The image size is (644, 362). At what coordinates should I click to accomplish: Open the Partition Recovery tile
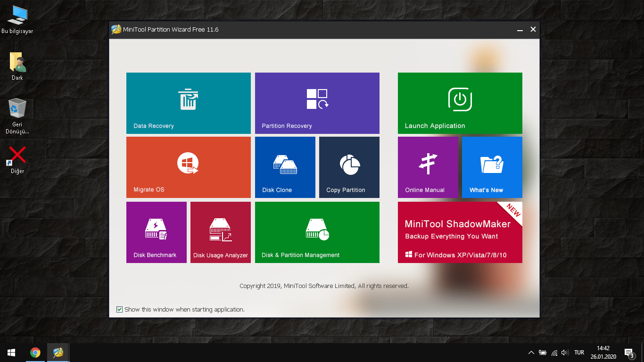click(x=317, y=103)
